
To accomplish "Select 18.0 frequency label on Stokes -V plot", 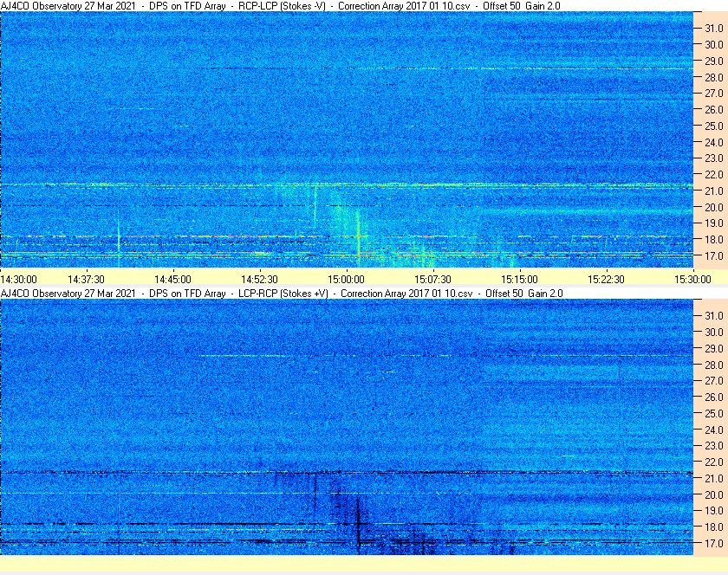I will (714, 240).
